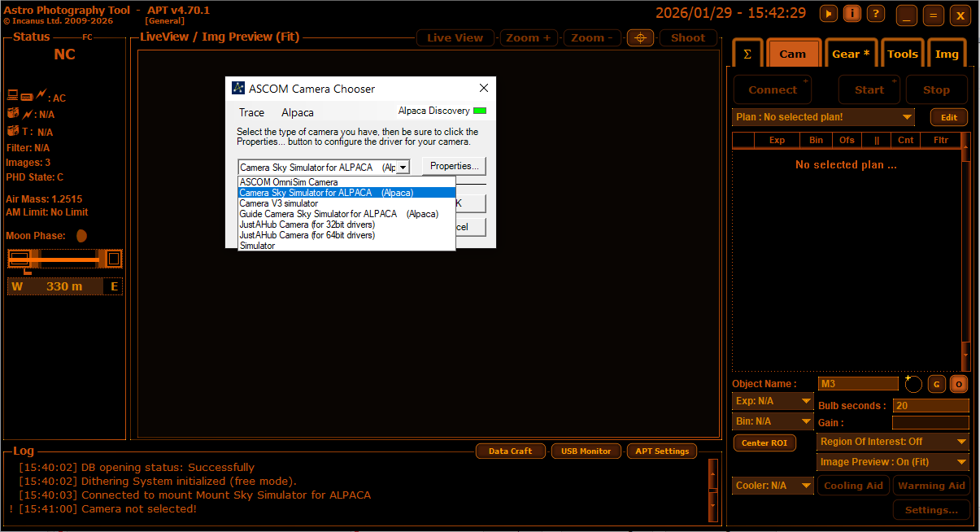Open APT Settings
The image size is (980, 532).
click(661, 451)
